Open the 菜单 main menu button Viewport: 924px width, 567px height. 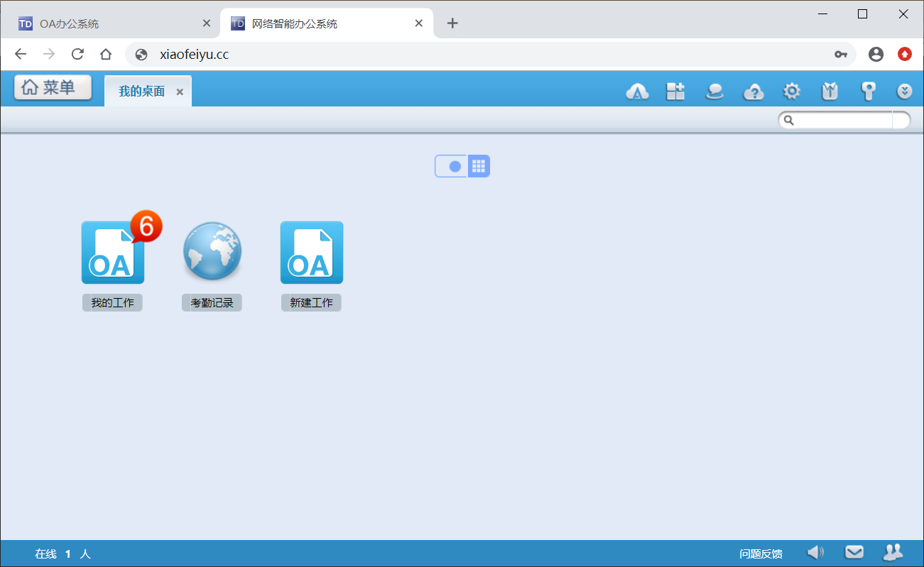(53, 87)
